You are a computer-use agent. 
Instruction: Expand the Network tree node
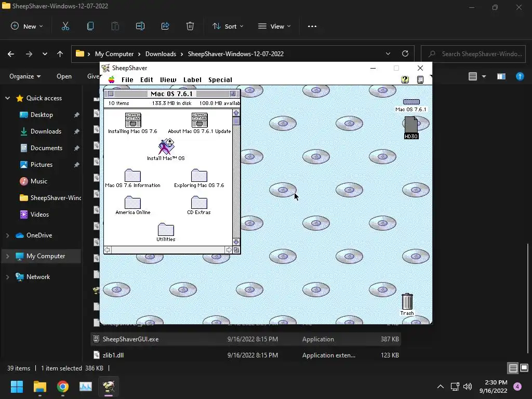(x=7, y=277)
